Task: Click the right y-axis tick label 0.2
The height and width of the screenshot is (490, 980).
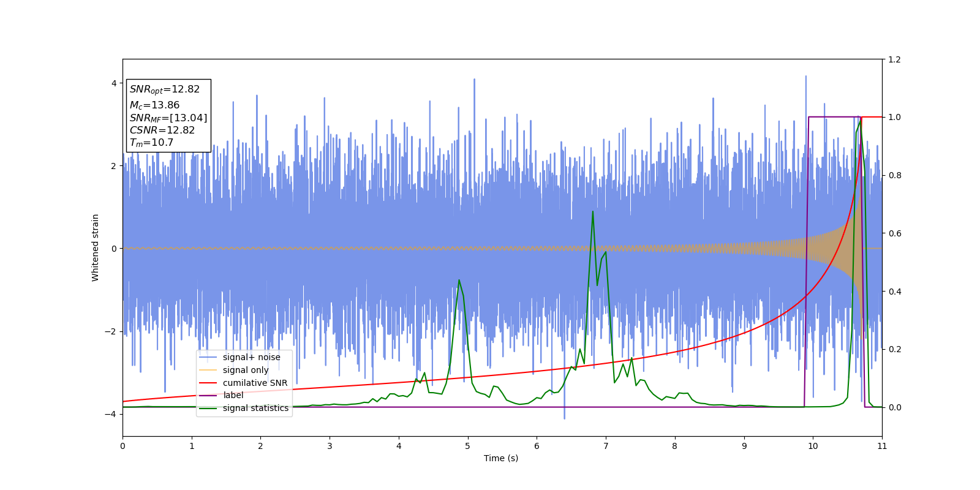Action: (894, 349)
